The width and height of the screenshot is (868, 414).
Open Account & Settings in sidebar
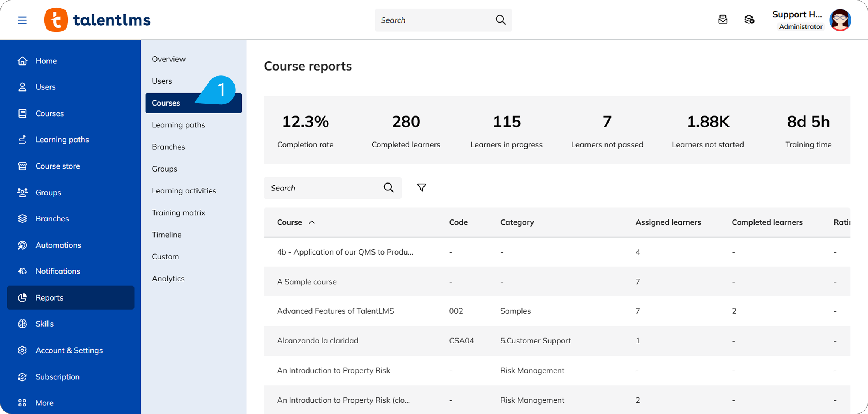(69, 350)
